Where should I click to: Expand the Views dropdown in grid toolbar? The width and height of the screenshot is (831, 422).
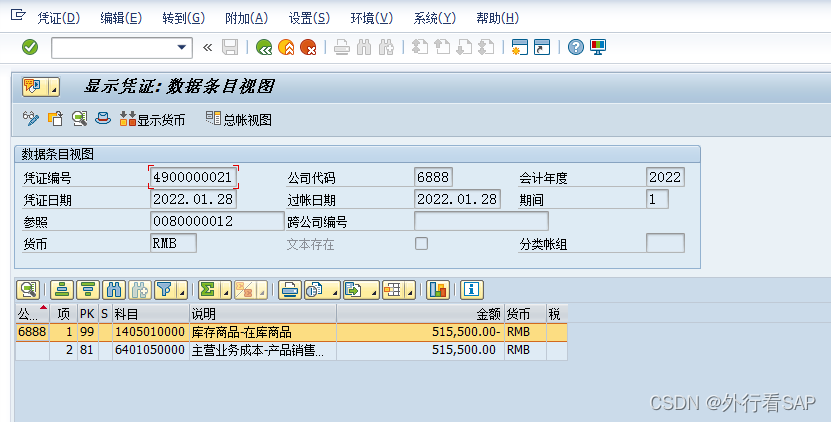click(x=335, y=291)
